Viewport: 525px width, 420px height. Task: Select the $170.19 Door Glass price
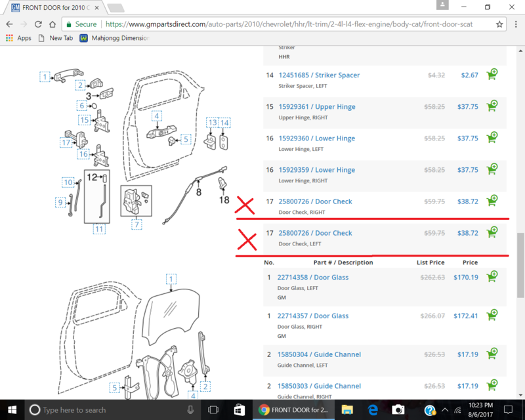466,278
